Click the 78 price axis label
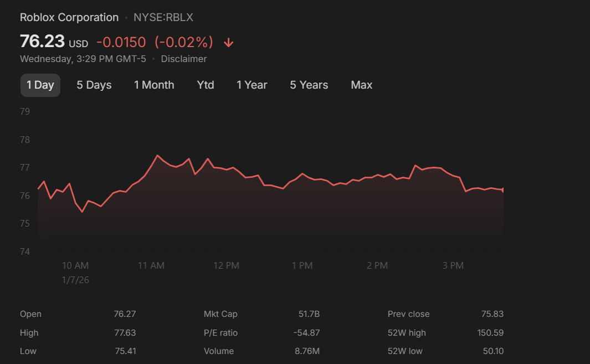 click(x=25, y=140)
